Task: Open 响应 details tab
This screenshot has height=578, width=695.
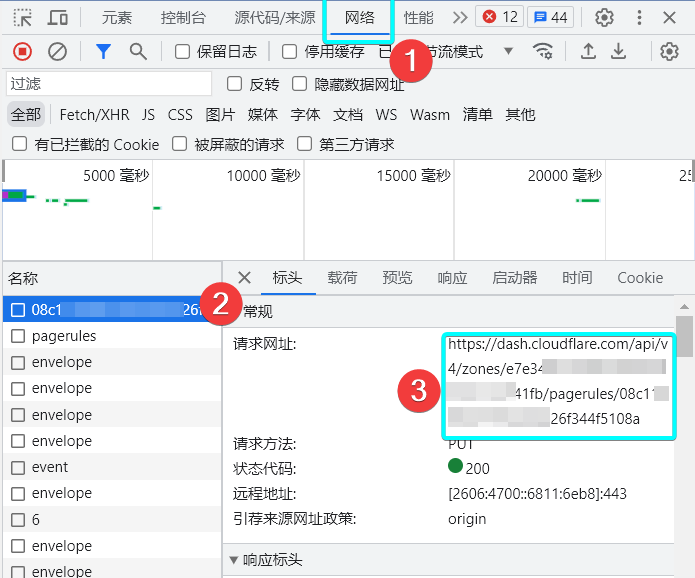Action: tap(452, 278)
